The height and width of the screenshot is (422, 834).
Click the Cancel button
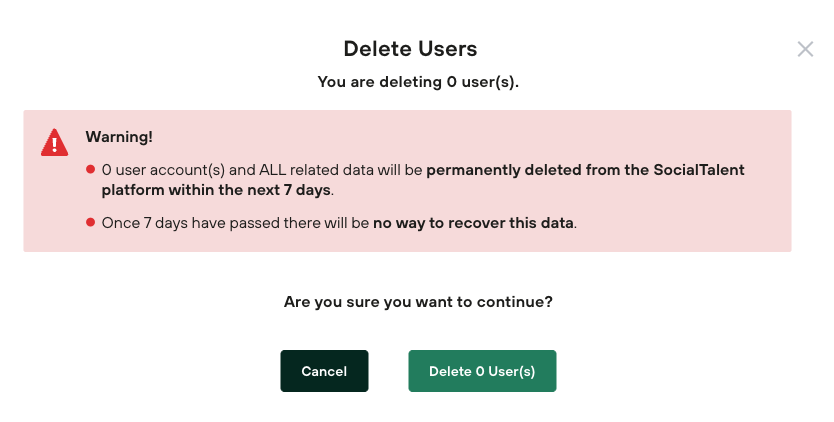click(x=324, y=371)
